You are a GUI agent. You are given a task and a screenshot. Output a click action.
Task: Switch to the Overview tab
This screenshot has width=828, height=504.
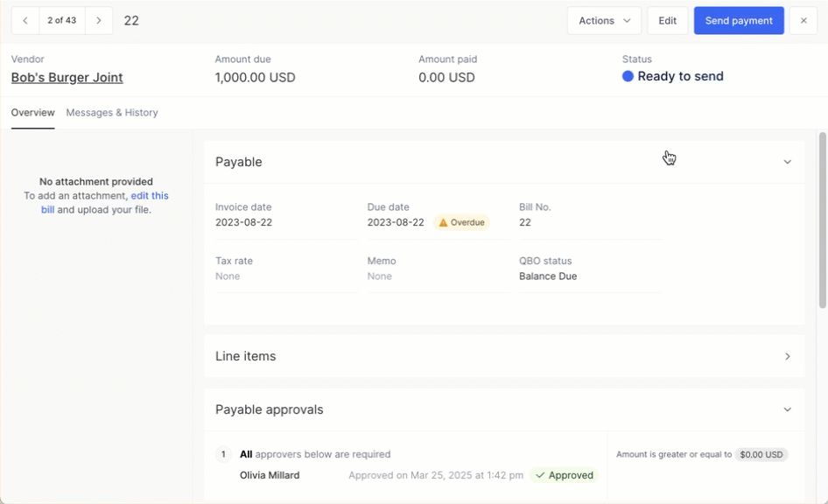(32, 112)
